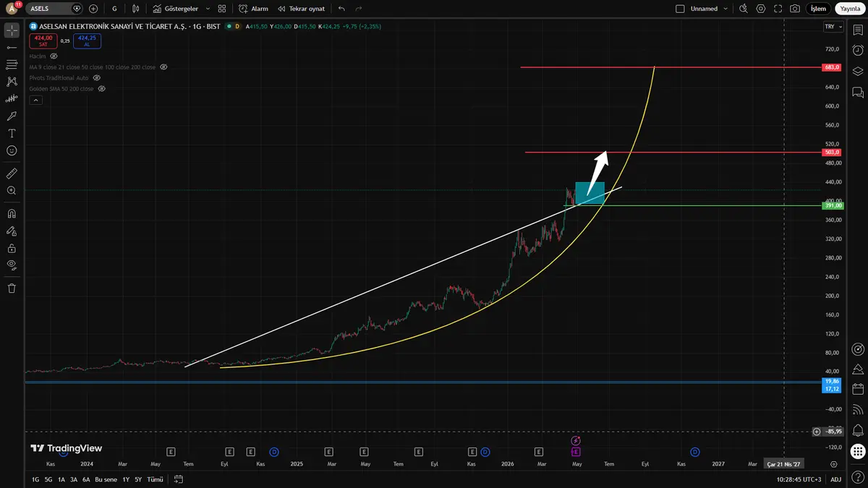Toggle visibility of Hacim indicator
The height and width of the screenshot is (488, 868).
54,56
